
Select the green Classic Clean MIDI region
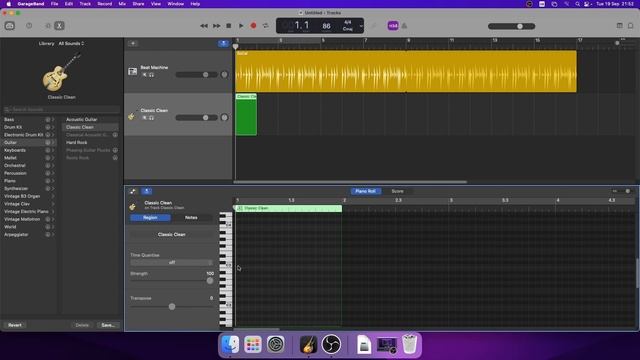coord(246,114)
